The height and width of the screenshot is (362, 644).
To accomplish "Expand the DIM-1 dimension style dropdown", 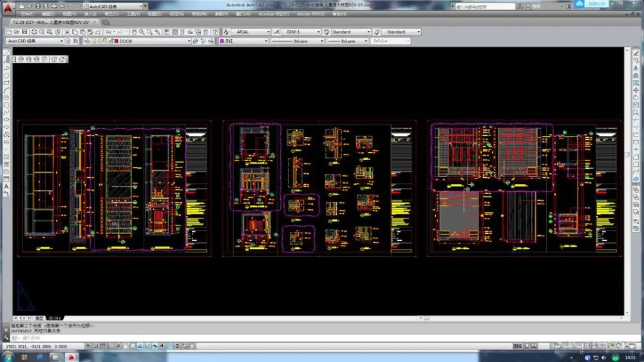I will pos(300,32).
